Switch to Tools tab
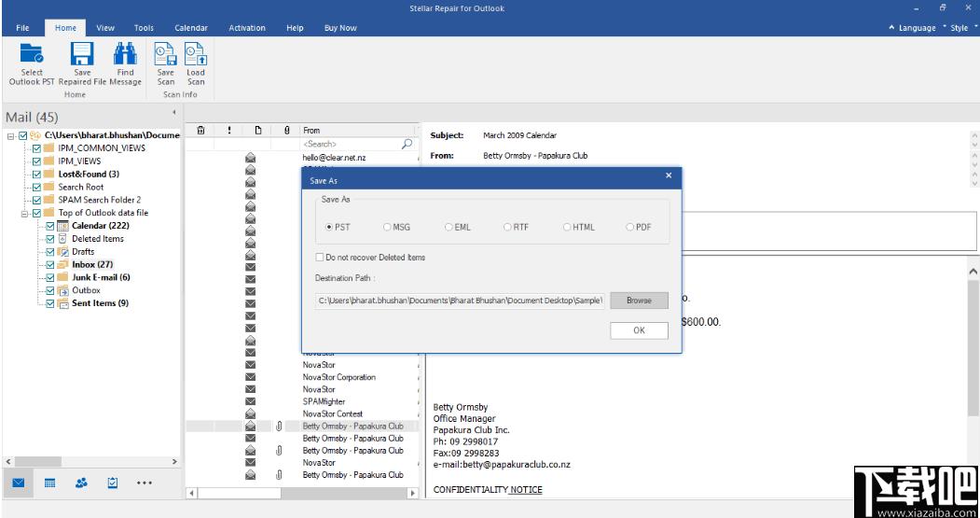This screenshot has width=980, height=518. point(144,27)
